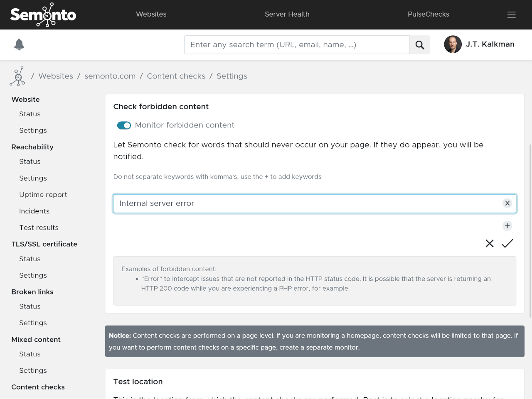
Task: Click J.T. Kalkman user name
Action: [490, 44]
